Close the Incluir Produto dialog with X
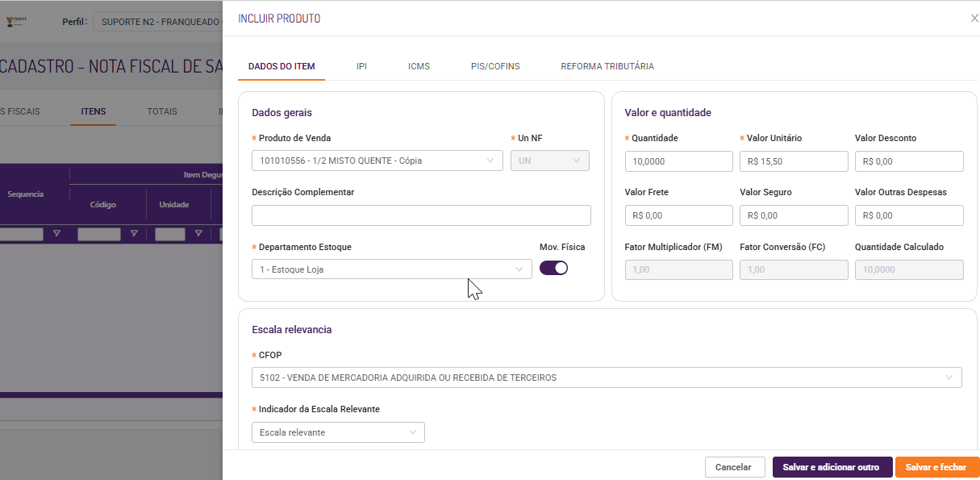980x480 pixels. [974, 19]
